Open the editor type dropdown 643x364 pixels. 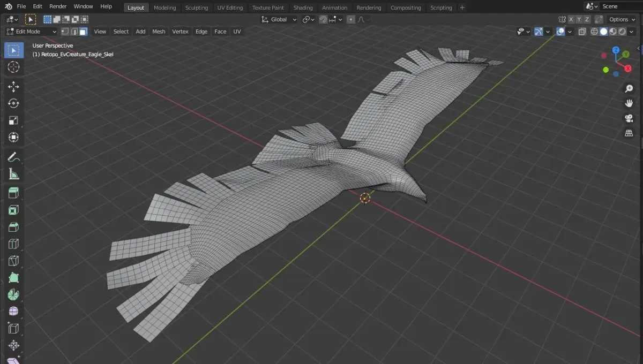[12, 19]
